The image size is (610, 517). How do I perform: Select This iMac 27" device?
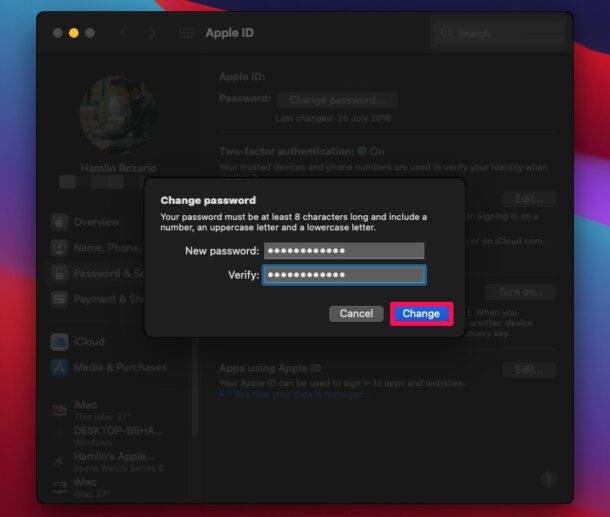(x=93, y=410)
